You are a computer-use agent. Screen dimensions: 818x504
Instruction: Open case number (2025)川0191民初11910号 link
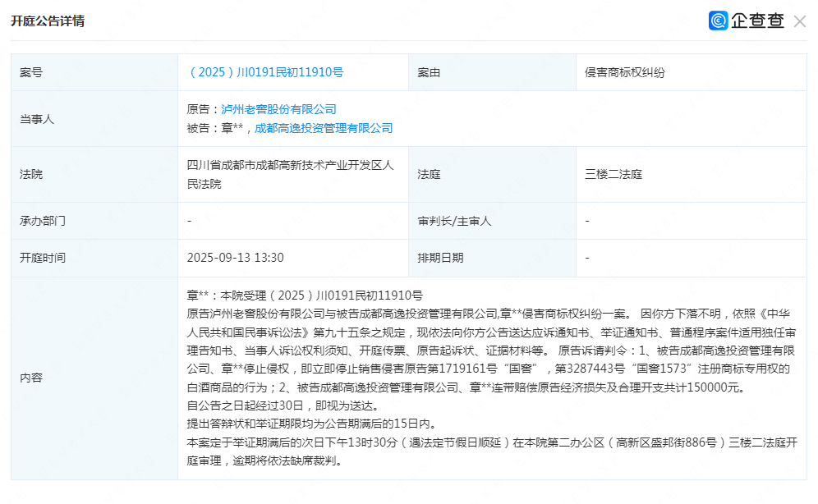(x=265, y=72)
